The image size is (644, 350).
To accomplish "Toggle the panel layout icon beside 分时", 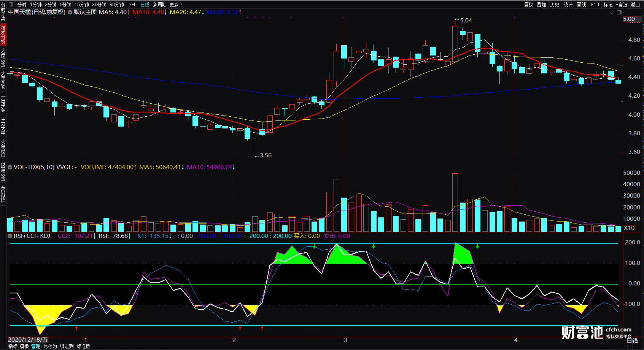I will coord(11,5).
